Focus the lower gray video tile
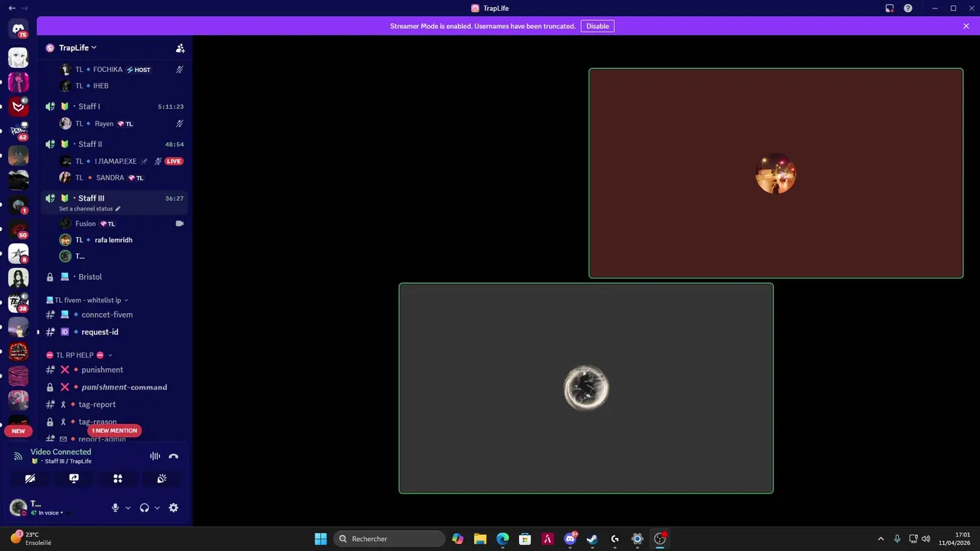This screenshot has width=980, height=551. pyautogui.click(x=586, y=389)
